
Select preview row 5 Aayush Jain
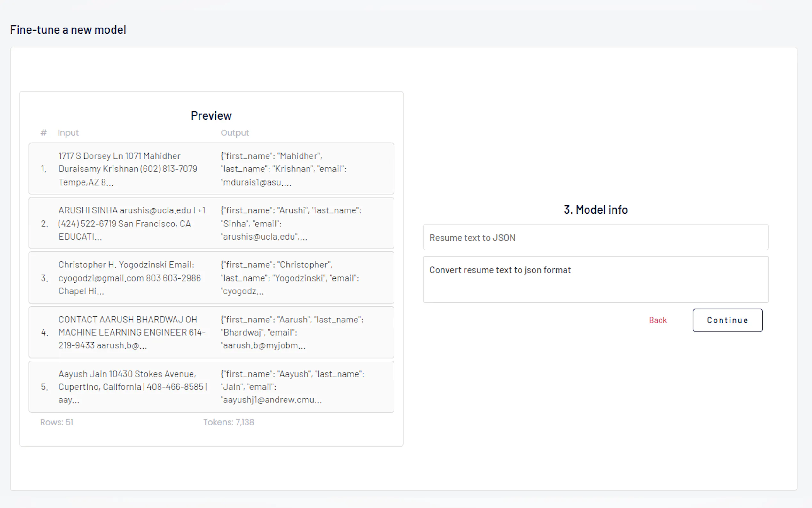point(211,387)
